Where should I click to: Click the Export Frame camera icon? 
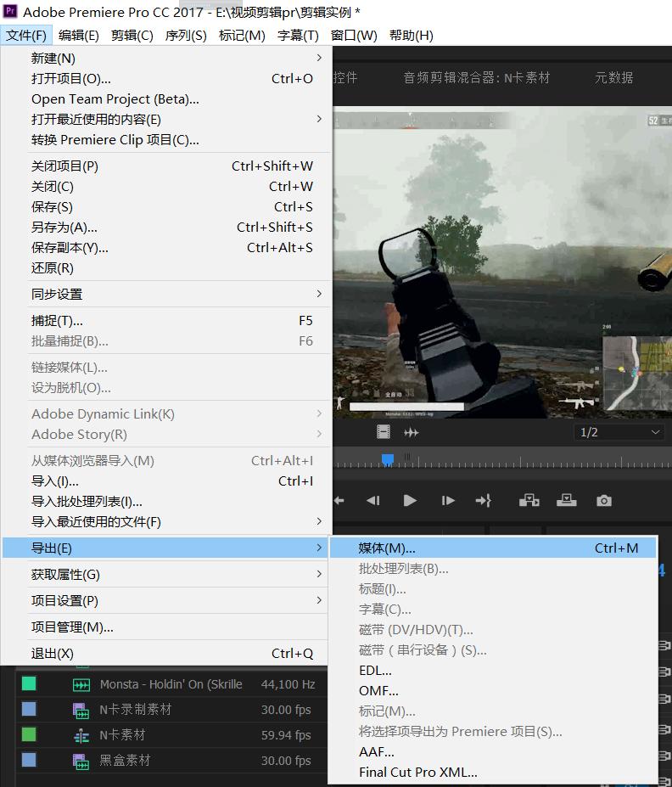(603, 501)
